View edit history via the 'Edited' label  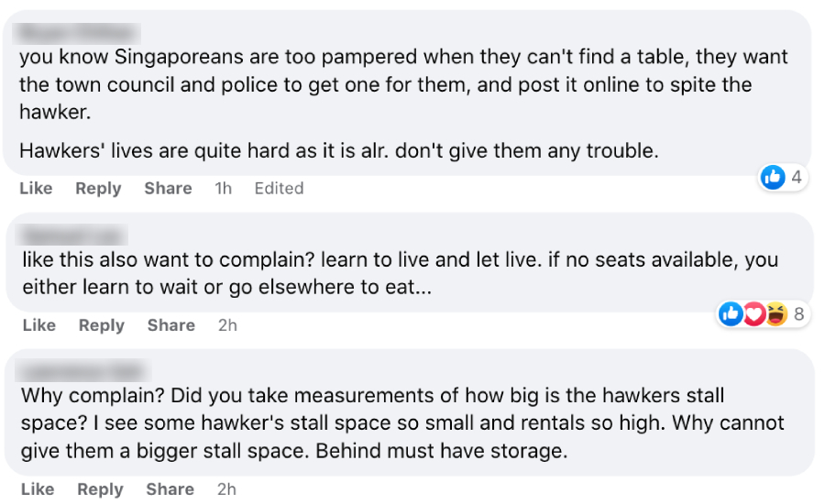click(x=279, y=188)
